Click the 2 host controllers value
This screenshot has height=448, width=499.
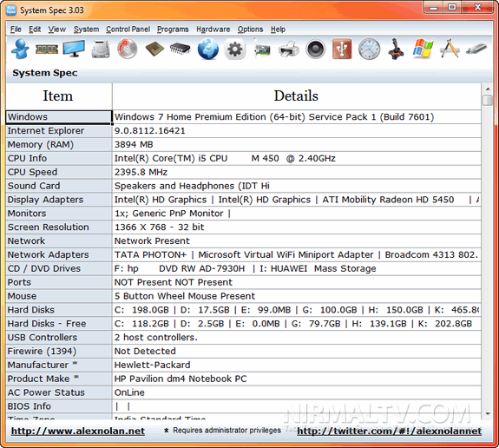pos(296,338)
